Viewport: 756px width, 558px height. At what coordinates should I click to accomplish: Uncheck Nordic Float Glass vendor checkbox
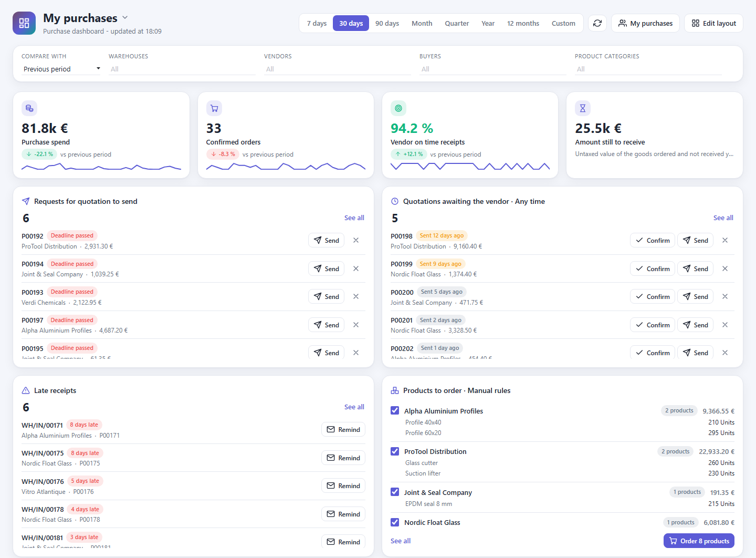(395, 522)
